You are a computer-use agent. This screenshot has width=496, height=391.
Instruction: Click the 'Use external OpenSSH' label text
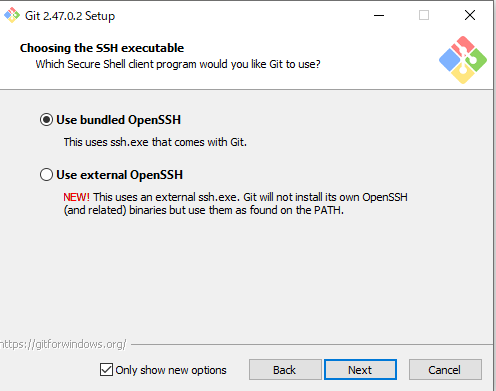pyautogui.click(x=119, y=175)
